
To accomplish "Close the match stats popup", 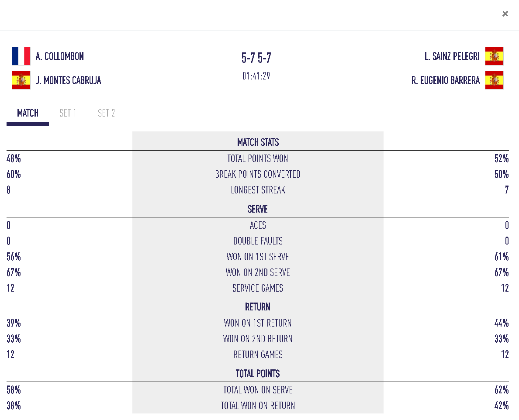I will click(x=505, y=14).
